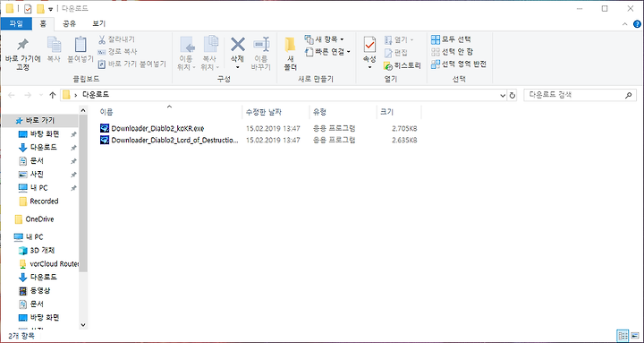This screenshot has height=343, width=644.
Task: Open Help via the blue question icon
Action: point(637,24)
